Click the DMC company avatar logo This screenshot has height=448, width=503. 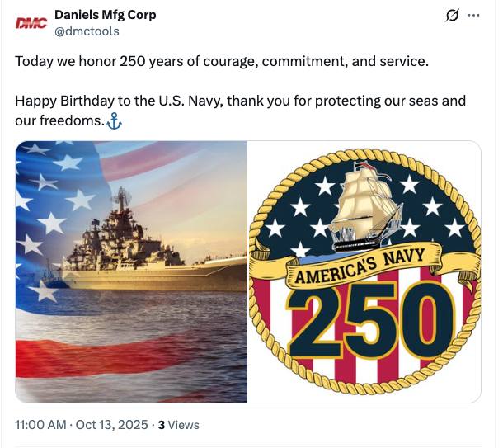click(31, 23)
